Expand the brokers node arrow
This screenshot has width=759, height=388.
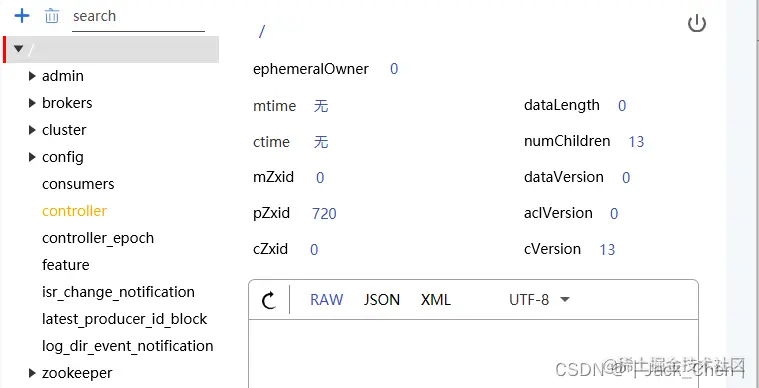(32, 103)
